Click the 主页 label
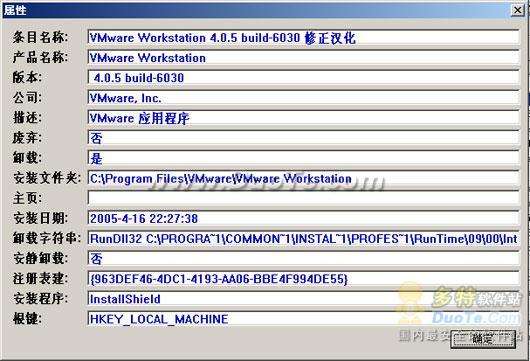The width and height of the screenshot is (530, 361). (x=27, y=198)
